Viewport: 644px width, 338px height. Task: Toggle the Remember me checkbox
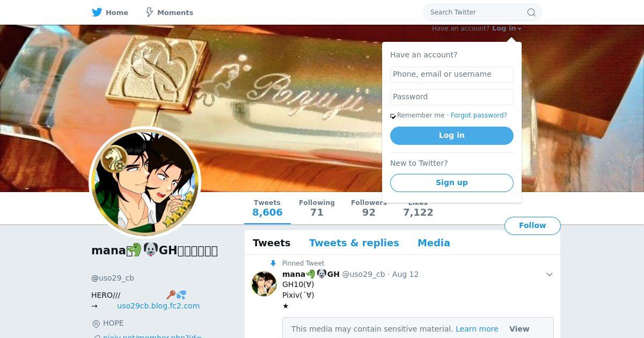coord(393,116)
